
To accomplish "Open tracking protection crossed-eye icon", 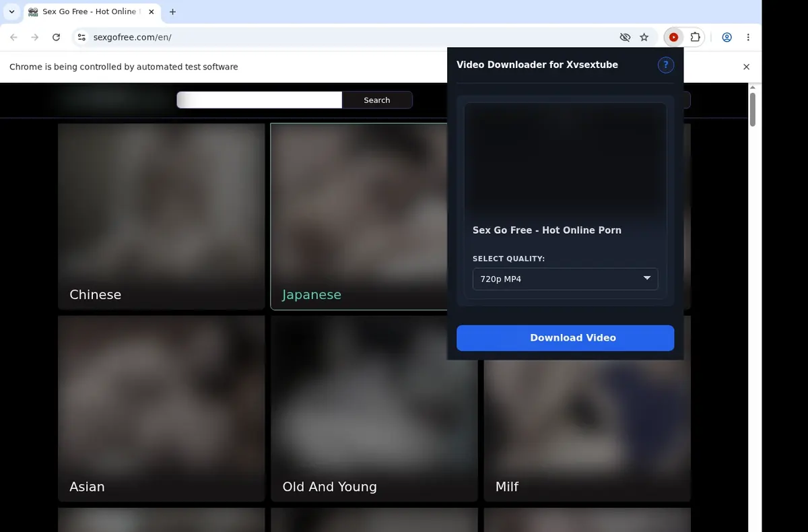I will (625, 37).
